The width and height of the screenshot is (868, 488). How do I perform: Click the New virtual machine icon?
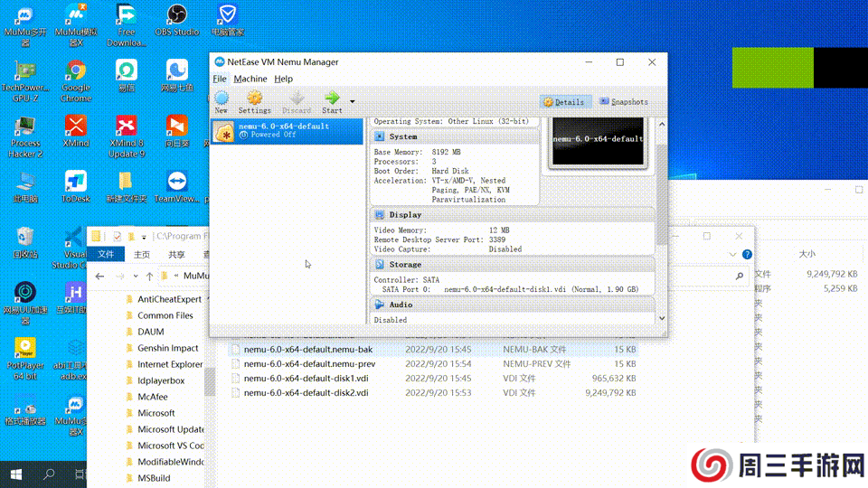pyautogui.click(x=222, y=99)
